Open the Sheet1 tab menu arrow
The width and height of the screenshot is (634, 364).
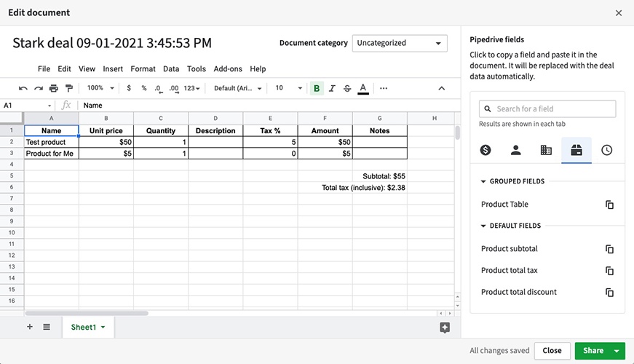coord(103,327)
